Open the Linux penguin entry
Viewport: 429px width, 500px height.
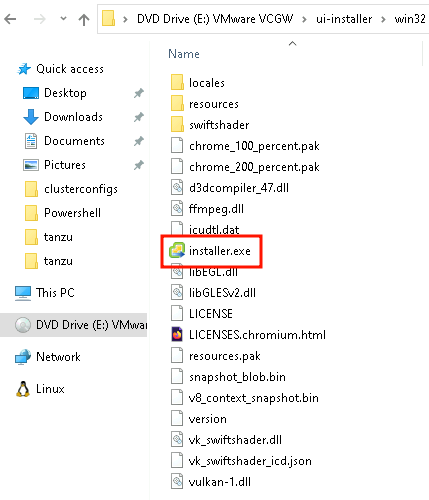(x=40, y=389)
